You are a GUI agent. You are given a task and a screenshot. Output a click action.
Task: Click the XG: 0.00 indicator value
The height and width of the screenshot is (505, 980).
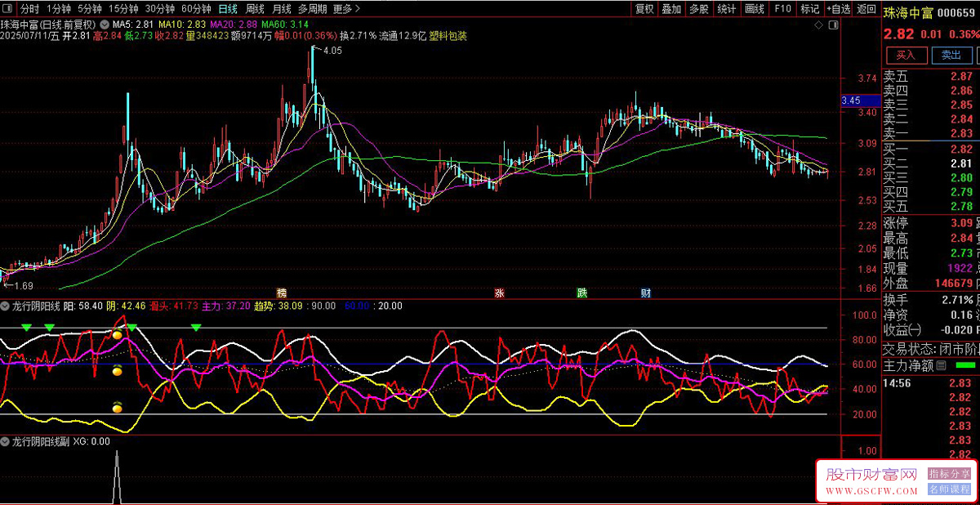click(91, 441)
